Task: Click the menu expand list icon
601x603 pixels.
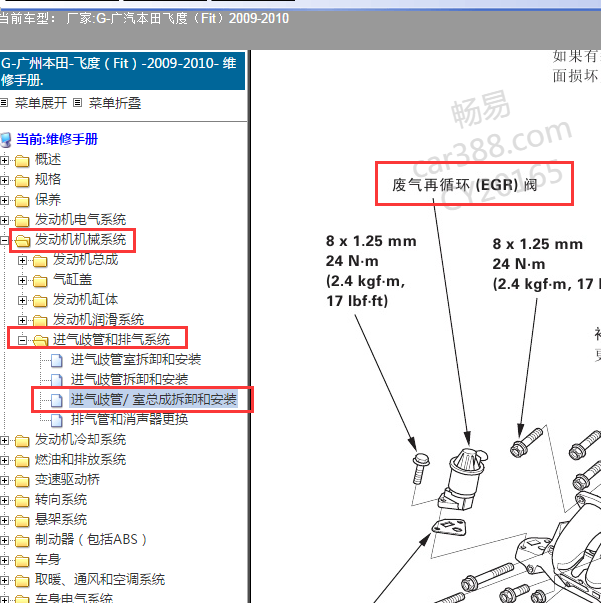Action: (x=4, y=103)
